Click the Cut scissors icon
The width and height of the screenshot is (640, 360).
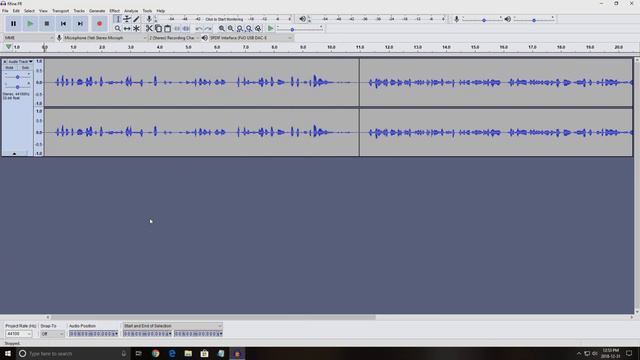click(149, 29)
